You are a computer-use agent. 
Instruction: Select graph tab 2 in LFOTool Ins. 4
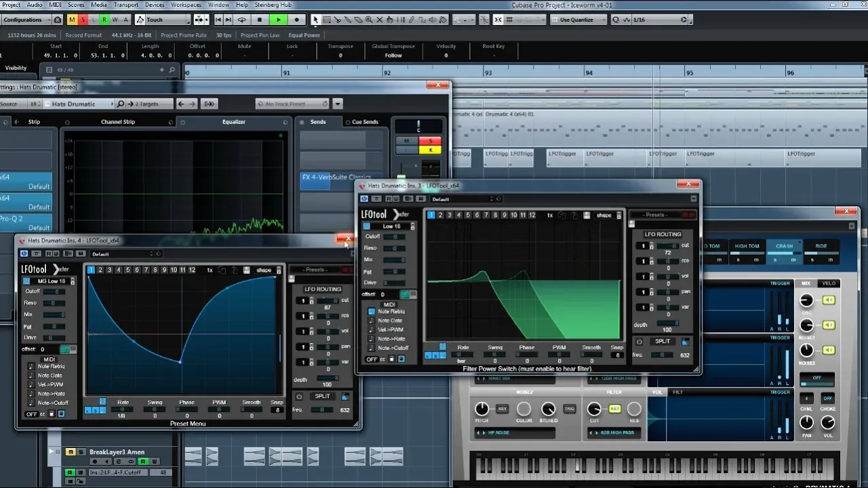click(x=100, y=270)
